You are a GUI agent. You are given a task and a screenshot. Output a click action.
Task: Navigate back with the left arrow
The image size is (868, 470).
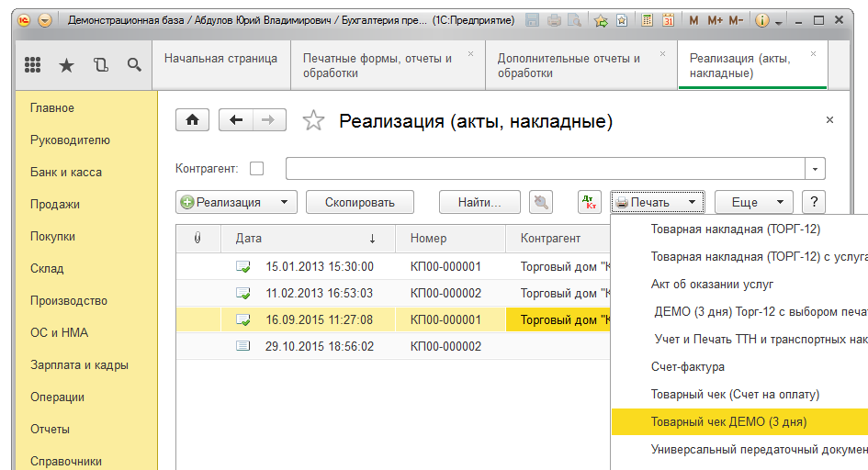(x=237, y=120)
